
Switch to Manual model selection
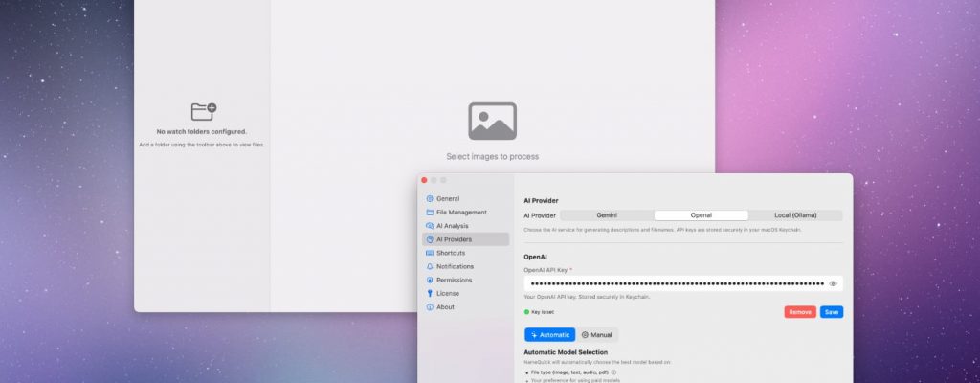pos(597,335)
